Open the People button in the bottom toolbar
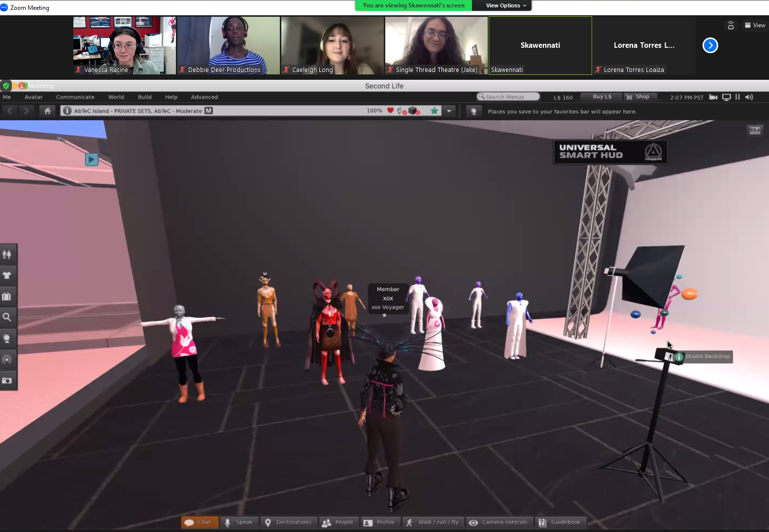The height and width of the screenshot is (532, 769). pos(338,522)
